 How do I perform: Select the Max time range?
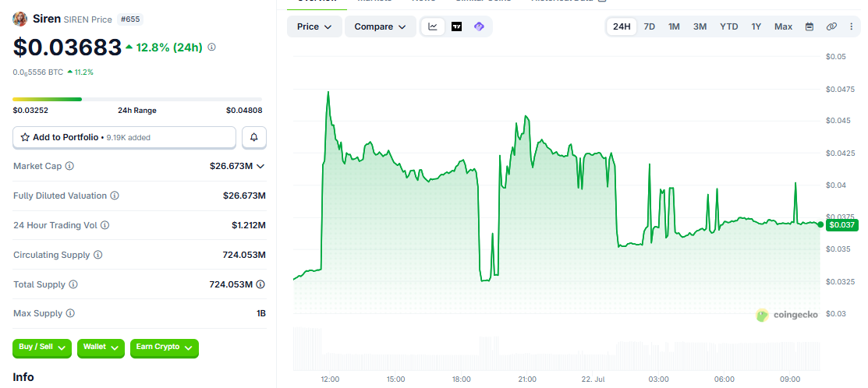pos(783,26)
